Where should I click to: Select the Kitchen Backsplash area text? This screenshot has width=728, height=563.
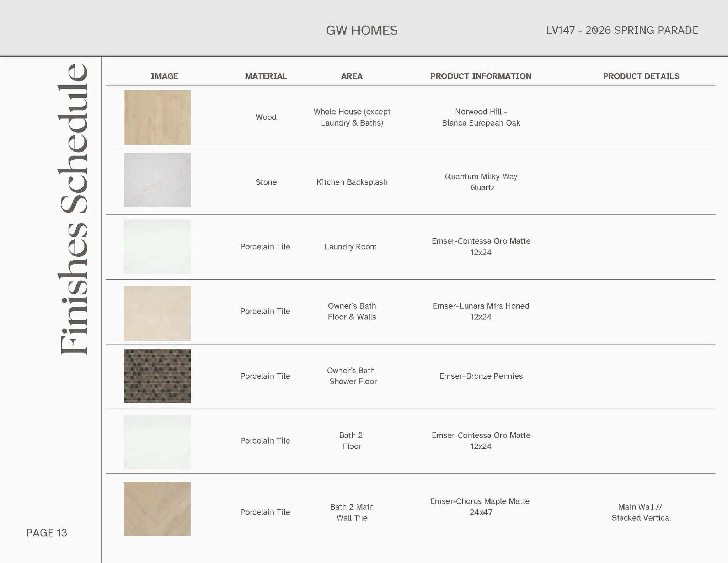tap(352, 182)
